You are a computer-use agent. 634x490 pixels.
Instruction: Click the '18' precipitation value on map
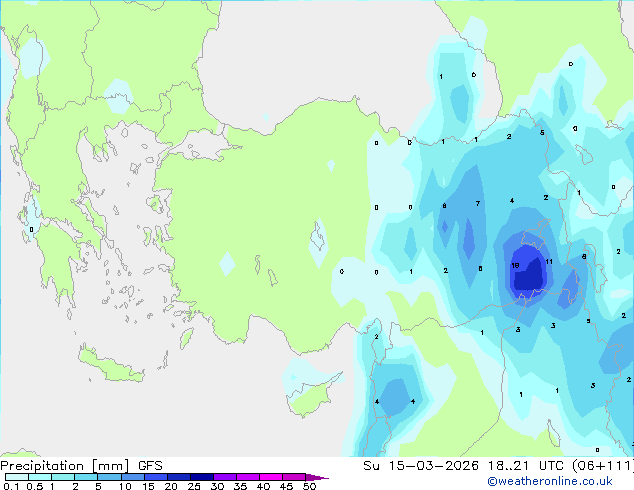[515, 266]
